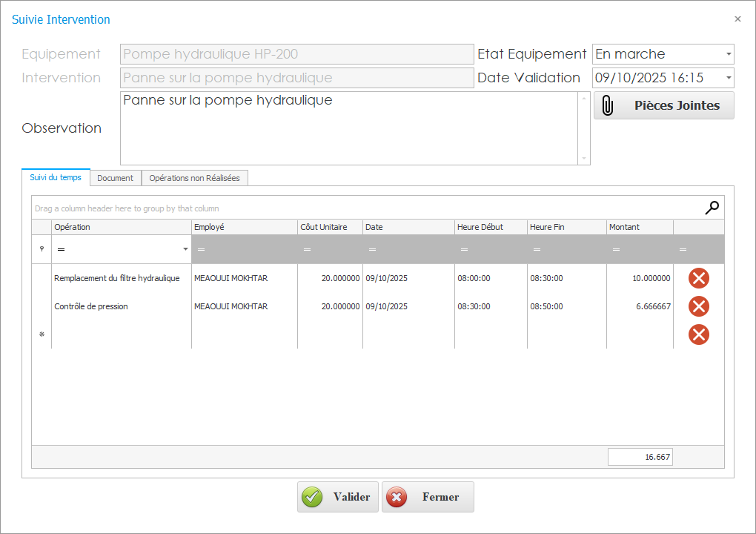The image size is (756, 534).
Task: Open the Opérations non Réalisées tab
Action: click(x=194, y=178)
